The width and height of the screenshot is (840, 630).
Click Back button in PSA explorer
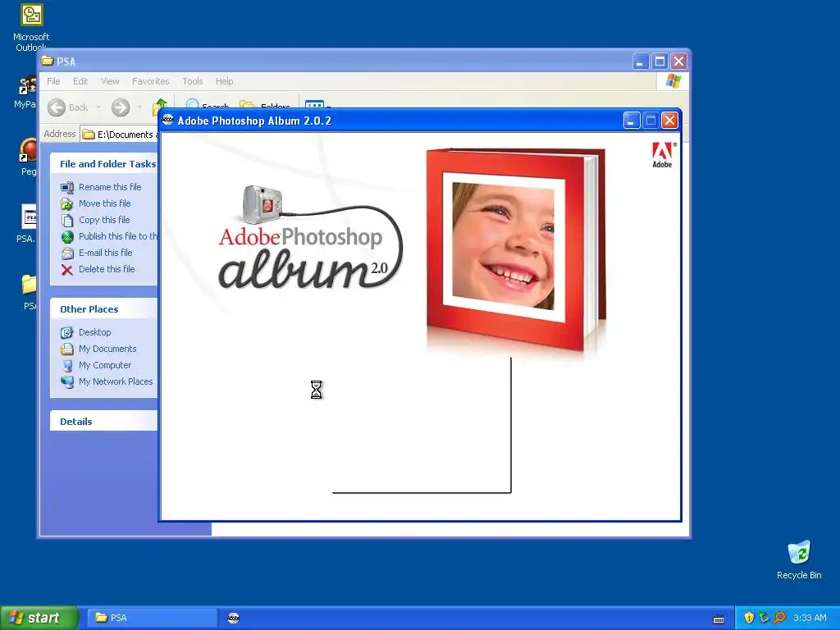pos(68,107)
